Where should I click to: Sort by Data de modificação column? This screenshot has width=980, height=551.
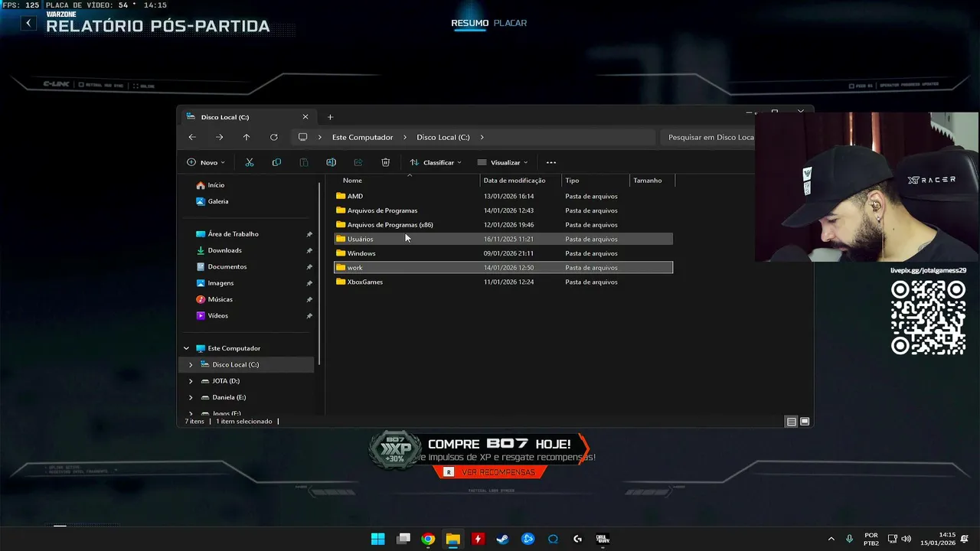(514, 181)
